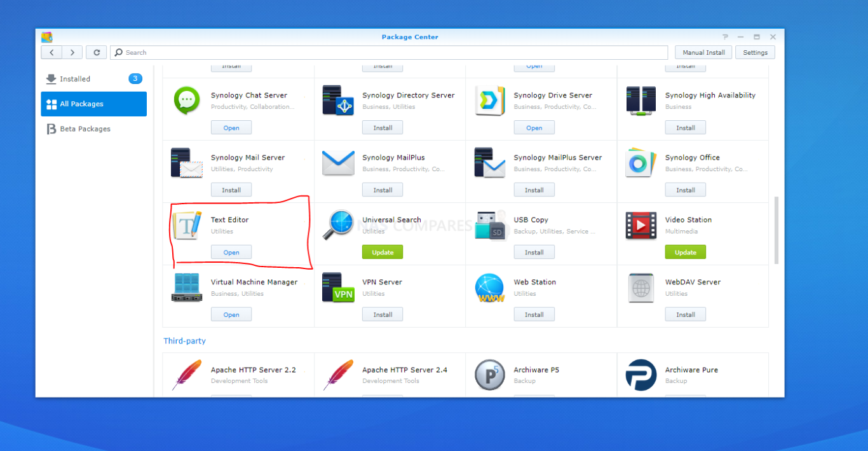Open Virtual Machine Manager
Screen dimensions: 868x451
click(x=231, y=315)
